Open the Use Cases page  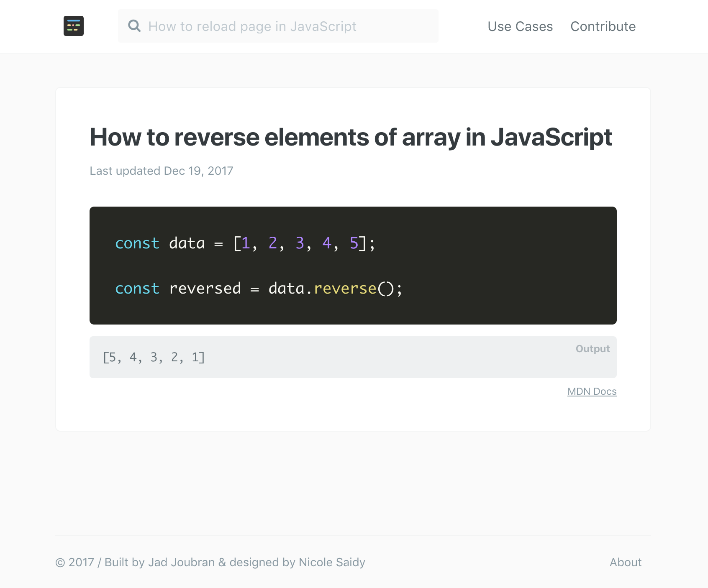click(x=520, y=26)
